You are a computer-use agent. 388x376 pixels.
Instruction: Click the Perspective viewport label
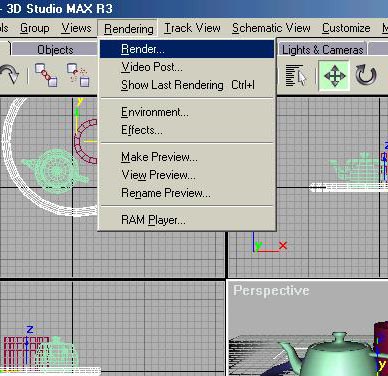click(271, 290)
